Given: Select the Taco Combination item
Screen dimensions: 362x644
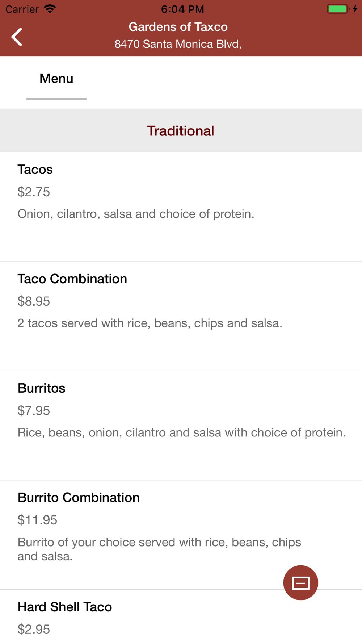Looking at the screenshot, I should pyautogui.click(x=72, y=279).
